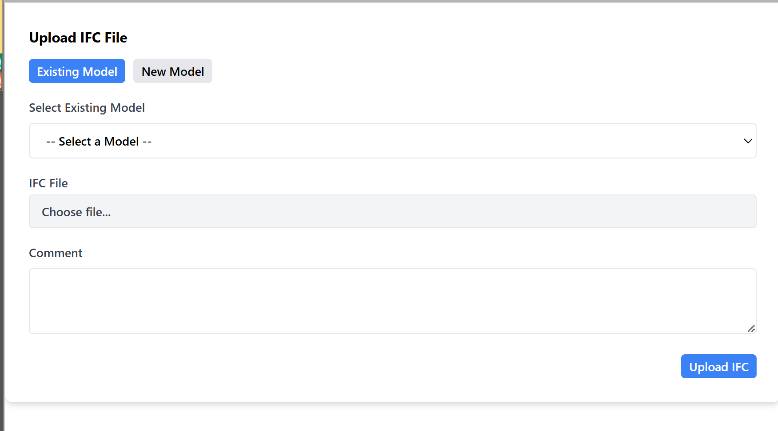Click the "Choose file..." placeholder text
This screenshot has width=778, height=431.
click(76, 212)
